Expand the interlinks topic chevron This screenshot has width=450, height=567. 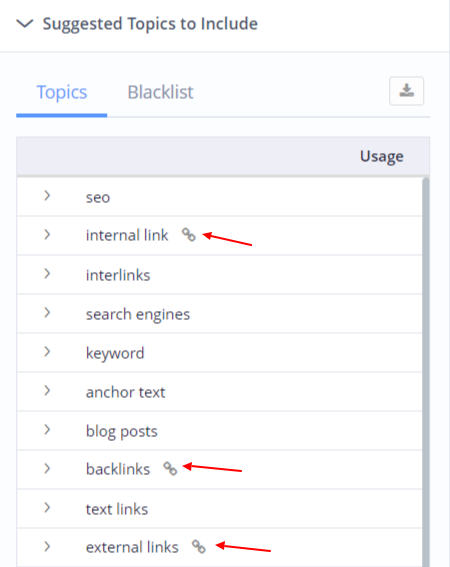(47, 274)
